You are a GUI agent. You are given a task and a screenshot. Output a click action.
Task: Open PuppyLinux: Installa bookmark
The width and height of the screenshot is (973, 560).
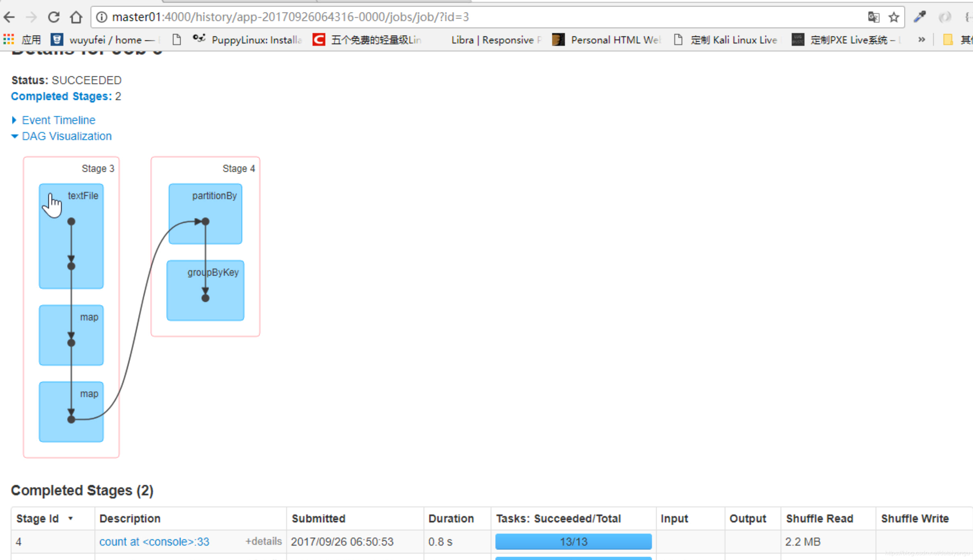[247, 40]
